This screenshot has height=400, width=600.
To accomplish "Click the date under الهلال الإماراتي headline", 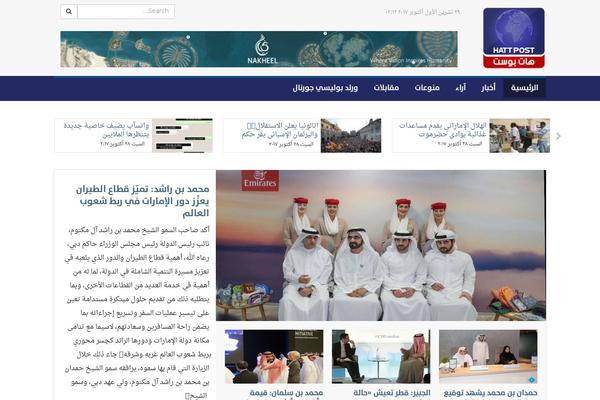I will pyautogui.click(x=460, y=144).
